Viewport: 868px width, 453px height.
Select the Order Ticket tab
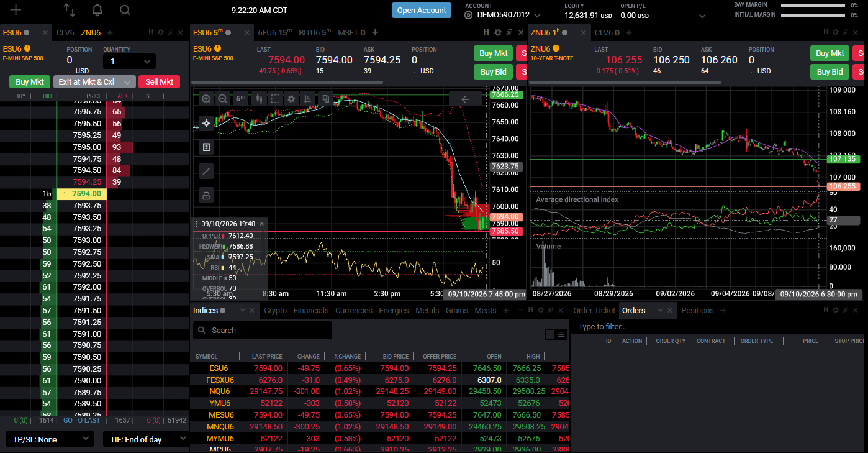tap(595, 311)
